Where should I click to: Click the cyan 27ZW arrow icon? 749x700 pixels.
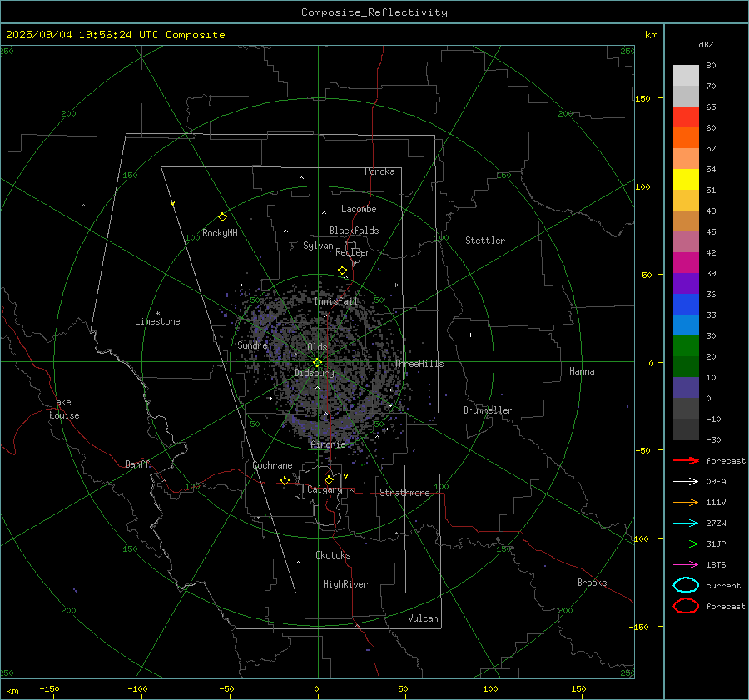coord(686,524)
